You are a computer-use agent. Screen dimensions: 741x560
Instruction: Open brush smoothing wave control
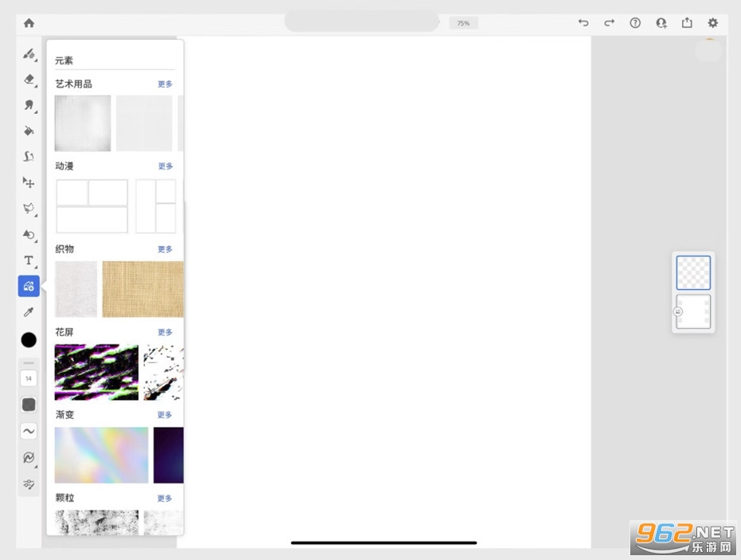tap(29, 431)
